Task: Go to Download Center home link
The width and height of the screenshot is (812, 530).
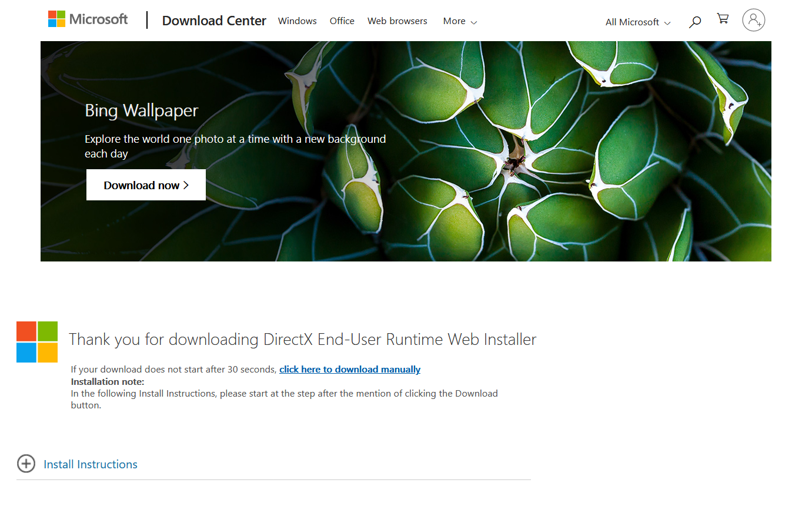Action: coord(214,21)
